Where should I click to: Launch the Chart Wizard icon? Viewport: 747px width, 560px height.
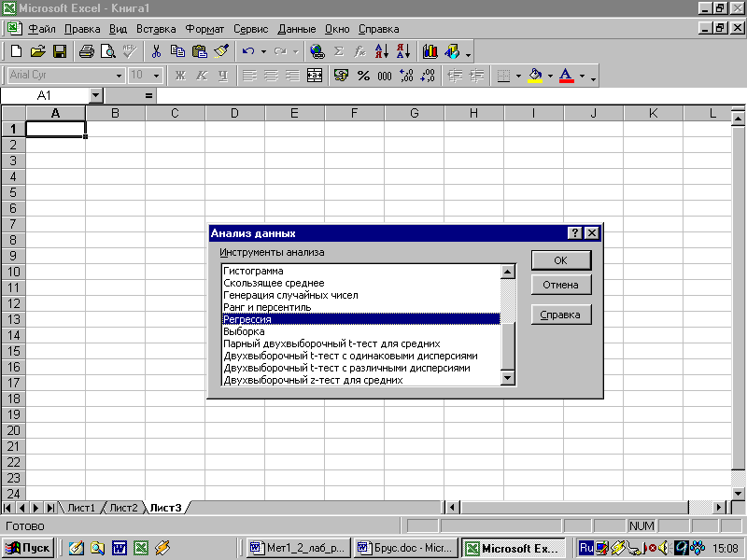pyautogui.click(x=430, y=51)
